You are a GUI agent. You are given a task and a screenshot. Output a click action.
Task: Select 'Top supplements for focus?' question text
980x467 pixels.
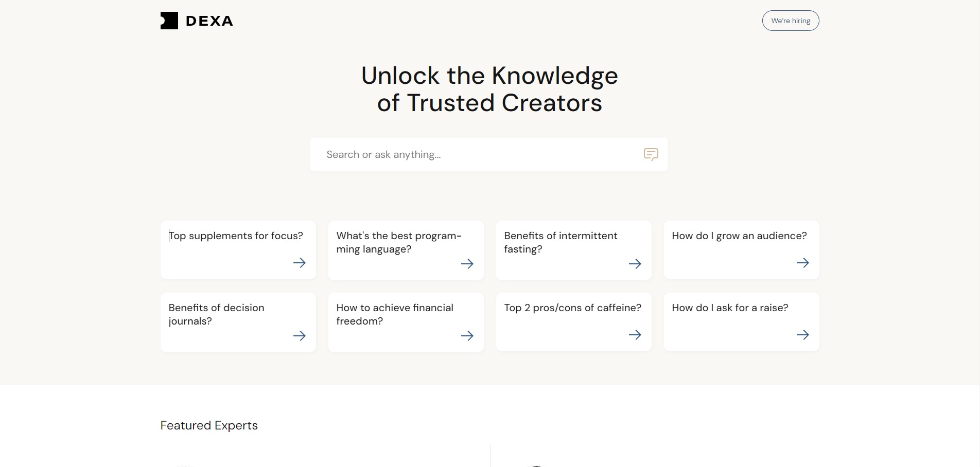236,236
